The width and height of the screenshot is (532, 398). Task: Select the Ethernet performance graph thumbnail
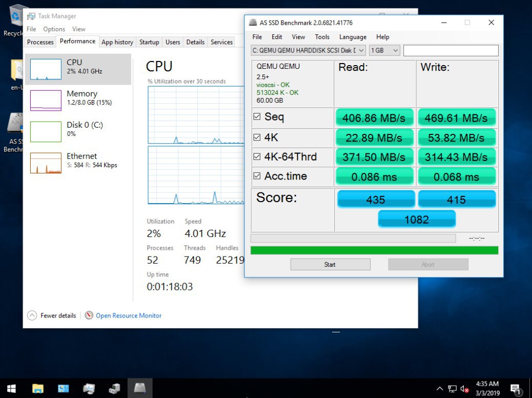coord(46,163)
